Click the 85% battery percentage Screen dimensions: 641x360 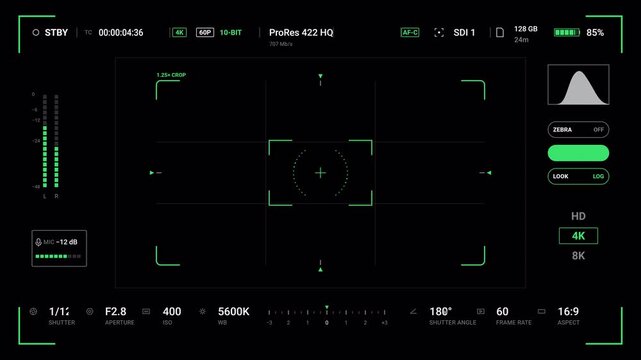click(x=595, y=32)
